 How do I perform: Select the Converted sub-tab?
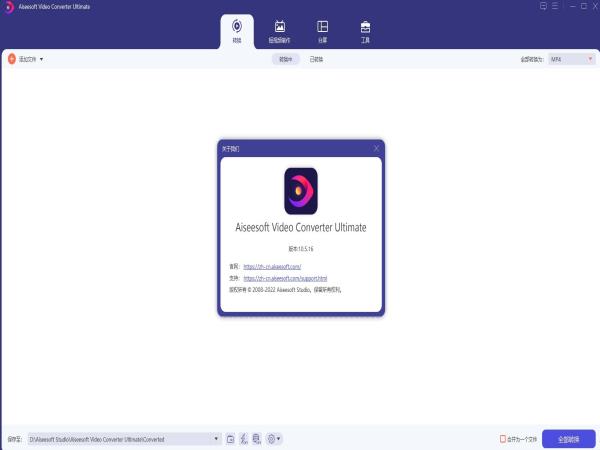tap(316, 60)
